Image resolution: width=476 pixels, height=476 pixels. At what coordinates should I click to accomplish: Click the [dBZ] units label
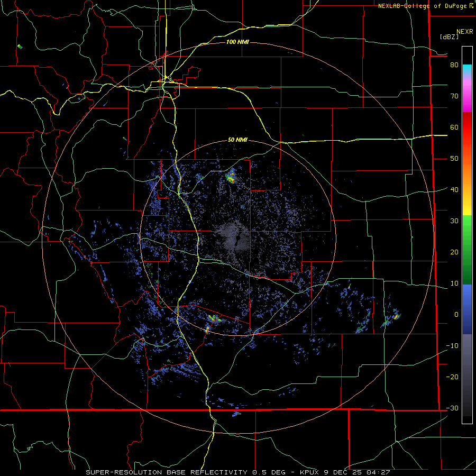449,37
